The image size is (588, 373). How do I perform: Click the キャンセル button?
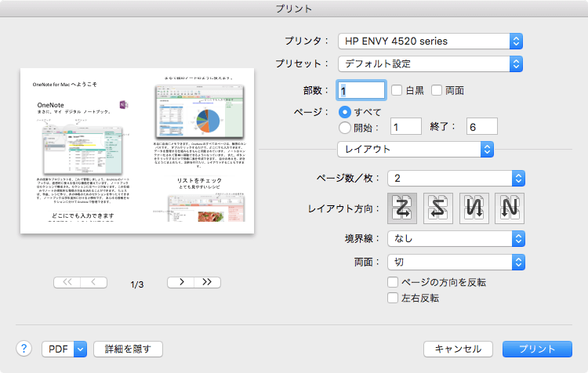point(458,349)
